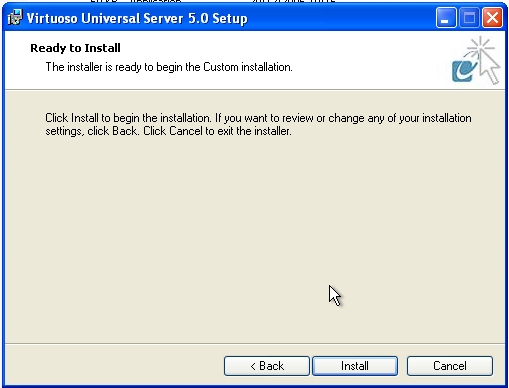Close the setup window with red X

click(492, 18)
